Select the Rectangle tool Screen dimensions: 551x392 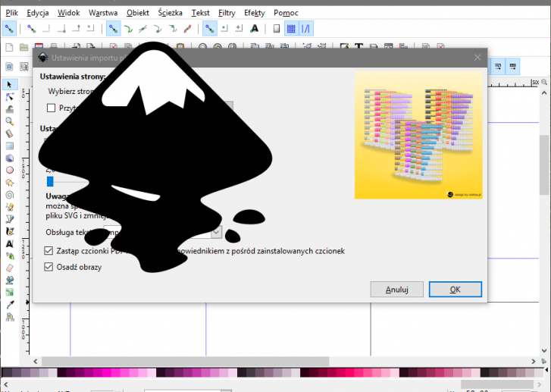(10, 146)
